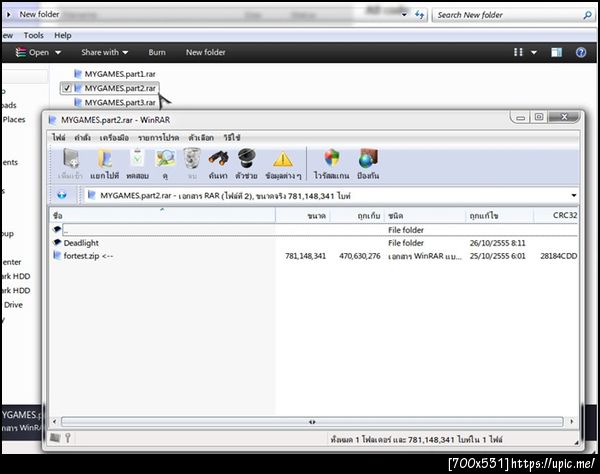
Task: Open the คำสั่ง (Commands) menu
Action: pos(82,137)
